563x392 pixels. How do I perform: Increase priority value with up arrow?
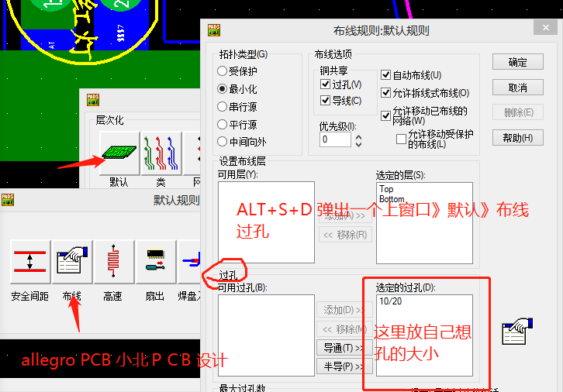358,136
